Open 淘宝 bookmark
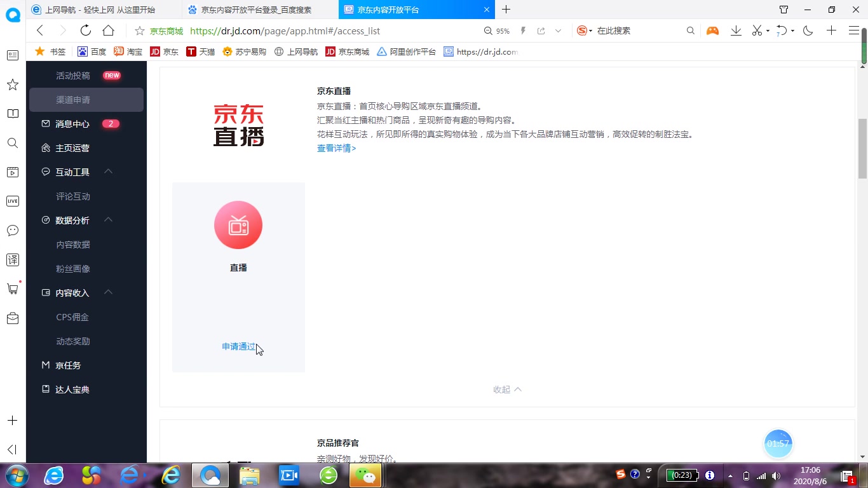The image size is (868, 488). coord(128,51)
